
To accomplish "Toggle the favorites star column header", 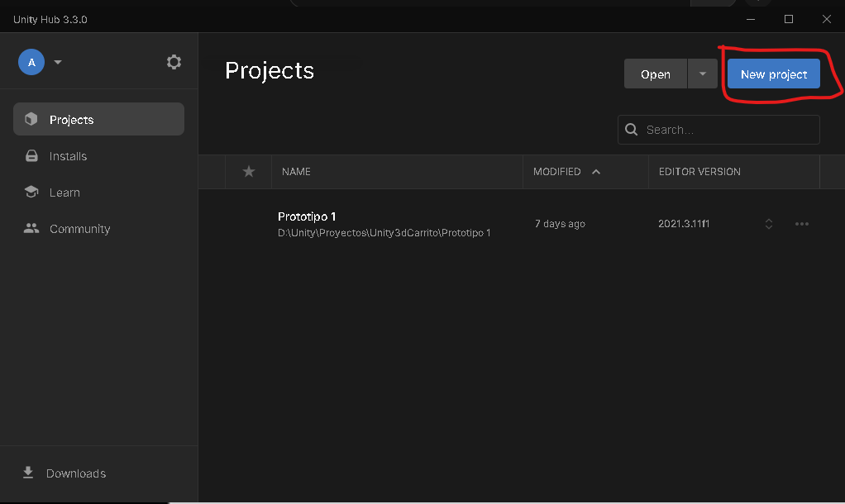I will (x=248, y=172).
